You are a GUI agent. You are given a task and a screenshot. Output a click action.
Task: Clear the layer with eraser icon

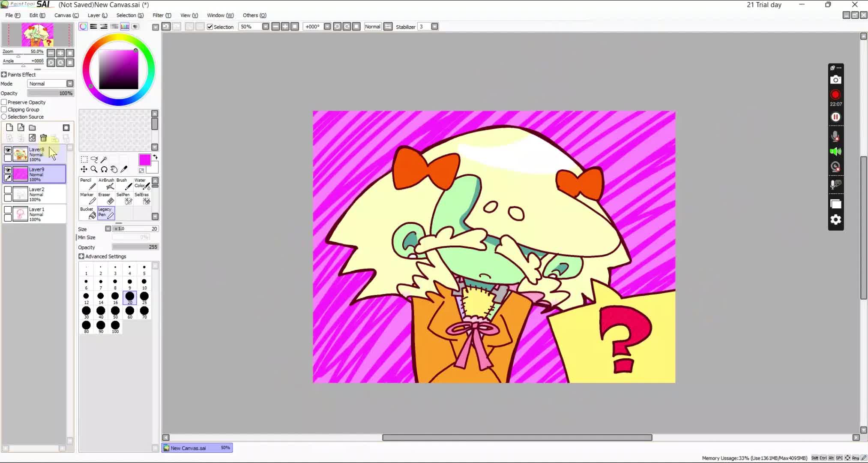(32, 138)
